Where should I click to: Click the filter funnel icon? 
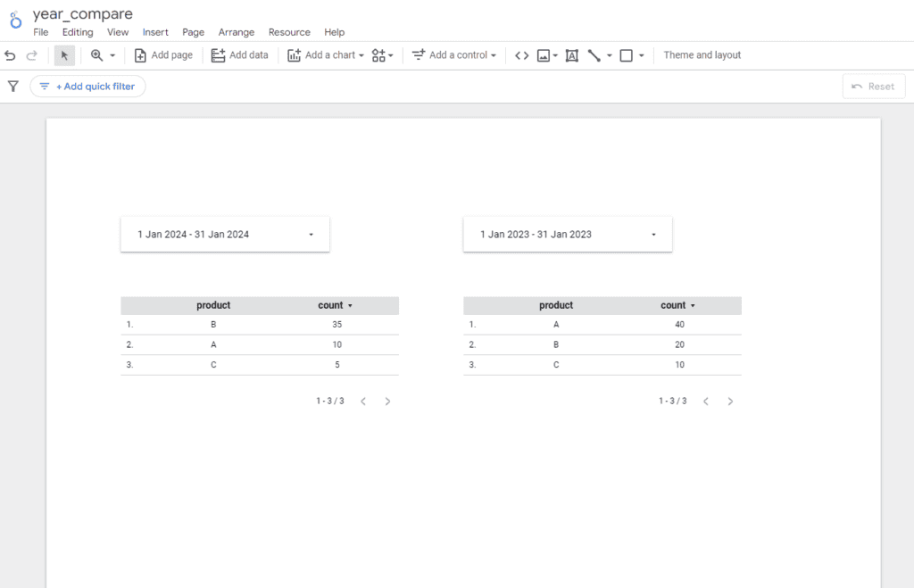point(13,87)
